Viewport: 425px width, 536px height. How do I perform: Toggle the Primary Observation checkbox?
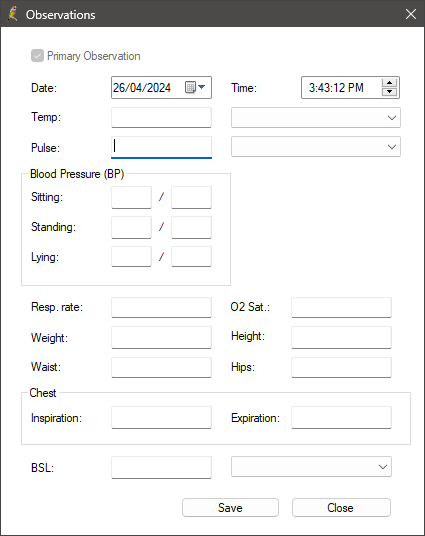(37, 56)
